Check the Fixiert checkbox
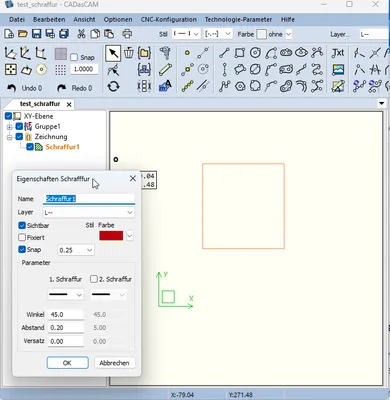The image size is (390, 400). pos(22,237)
